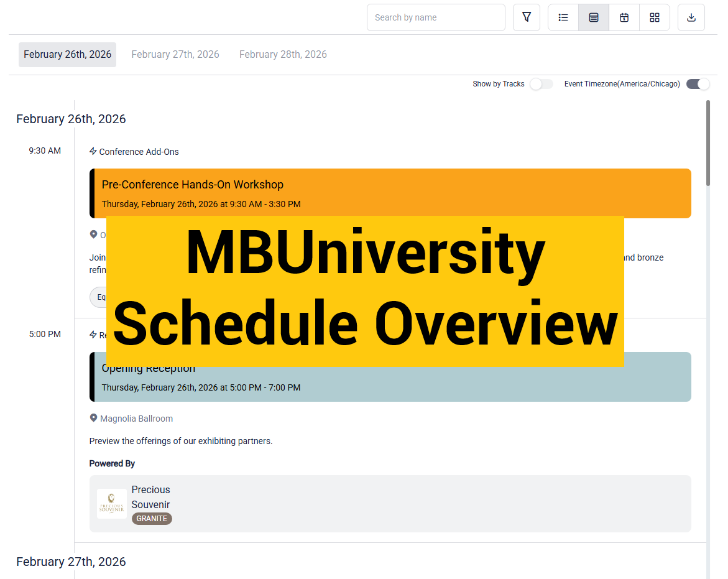Switch to bulleted list view
This screenshot has height=579, width=728.
point(563,17)
